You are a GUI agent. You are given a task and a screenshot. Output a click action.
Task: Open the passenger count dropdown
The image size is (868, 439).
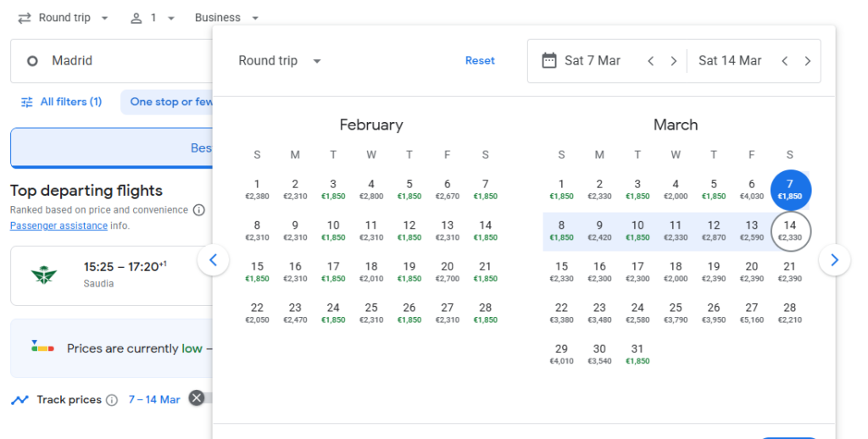[x=153, y=18]
